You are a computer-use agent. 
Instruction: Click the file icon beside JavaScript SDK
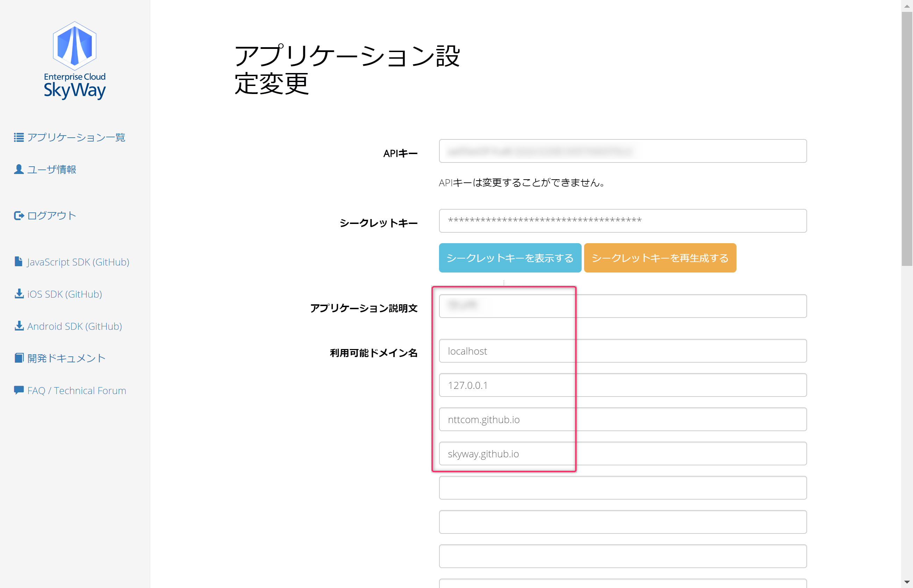[x=18, y=262]
